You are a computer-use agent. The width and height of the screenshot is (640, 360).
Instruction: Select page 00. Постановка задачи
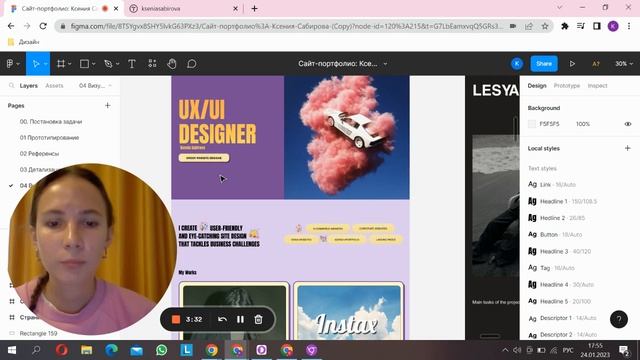click(51, 122)
